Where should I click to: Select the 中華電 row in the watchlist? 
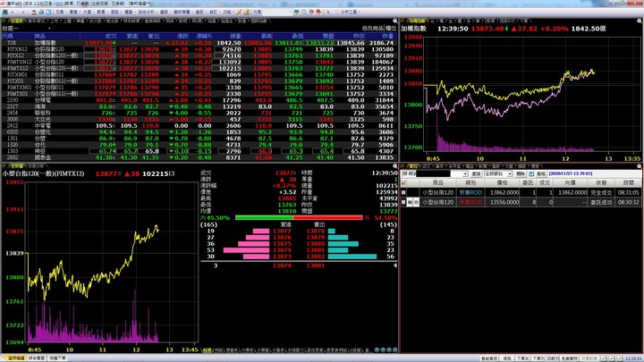199,126
